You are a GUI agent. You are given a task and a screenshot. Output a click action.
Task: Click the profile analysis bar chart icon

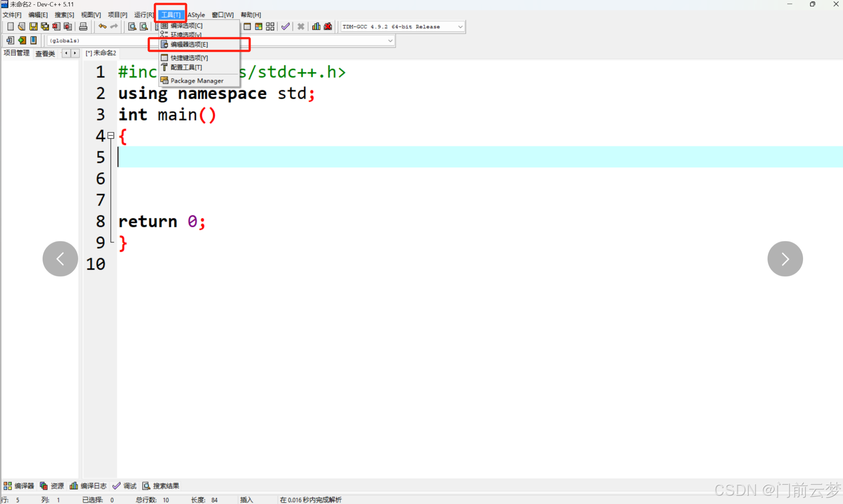click(x=316, y=27)
